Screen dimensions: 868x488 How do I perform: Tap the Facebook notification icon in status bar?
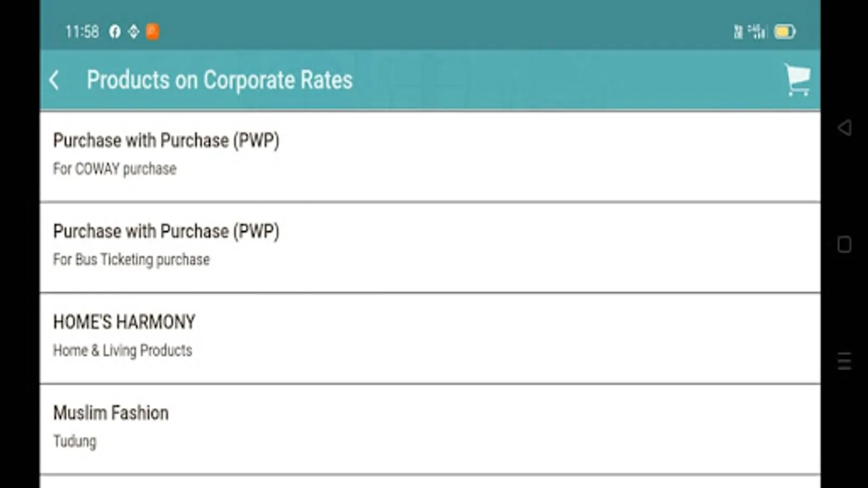click(x=114, y=31)
